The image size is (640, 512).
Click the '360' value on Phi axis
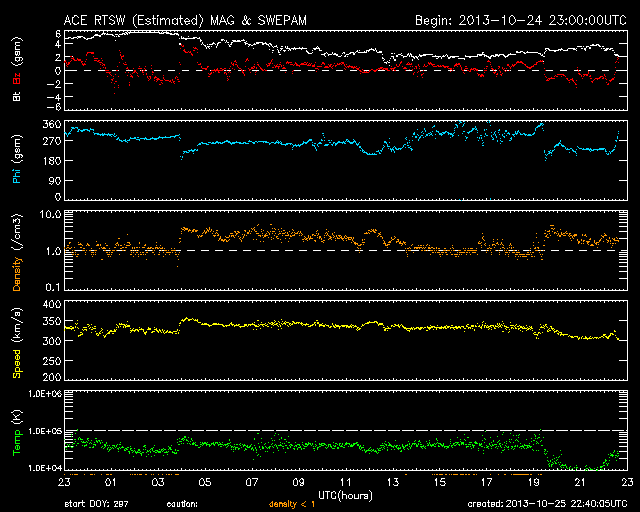[x=52, y=124]
